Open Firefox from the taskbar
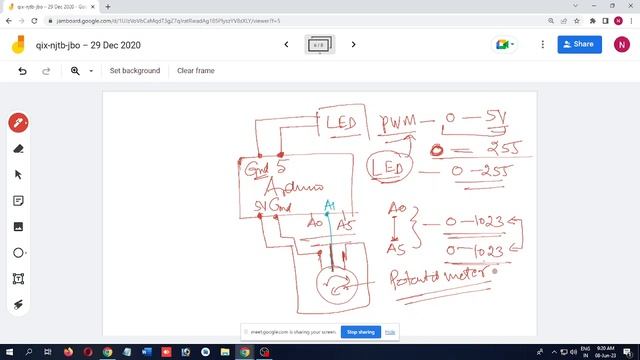 [x=68, y=352]
